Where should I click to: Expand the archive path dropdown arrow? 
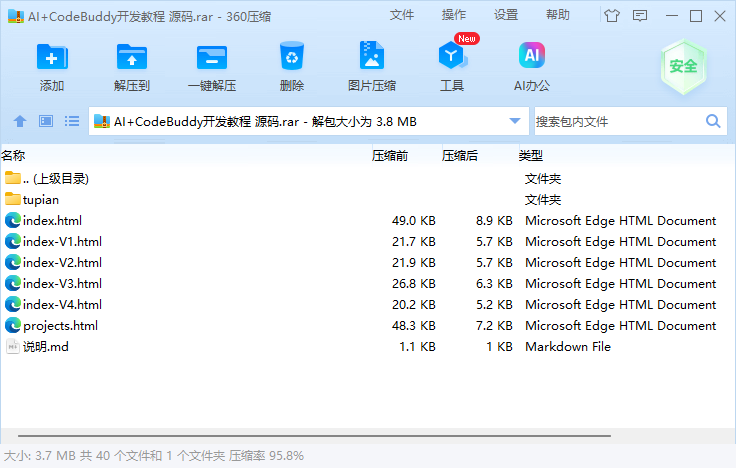[x=515, y=121]
